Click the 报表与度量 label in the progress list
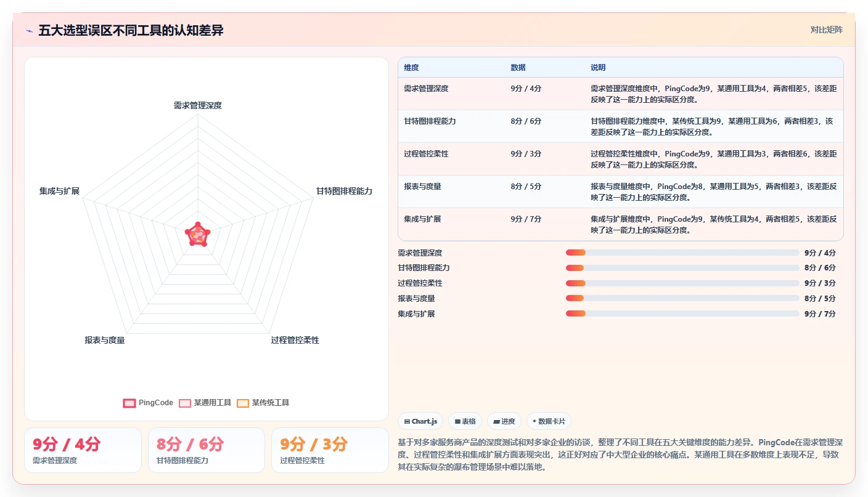 click(x=416, y=299)
